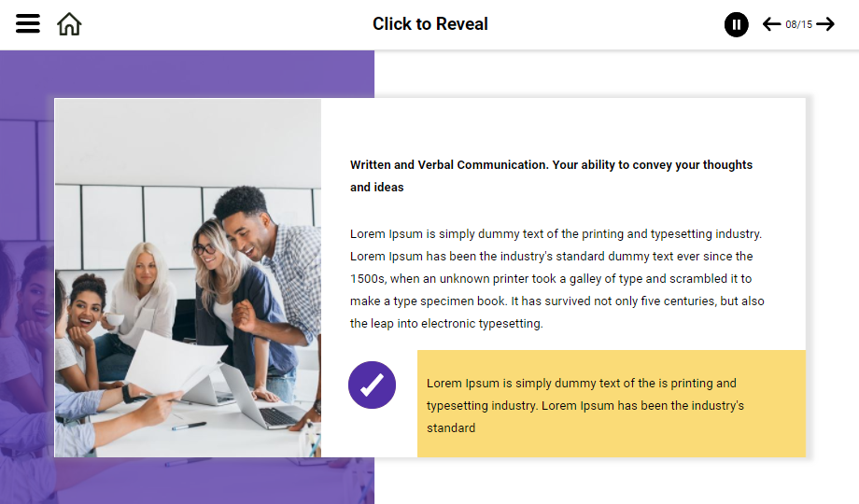Go back to the previous slide

[x=771, y=24]
